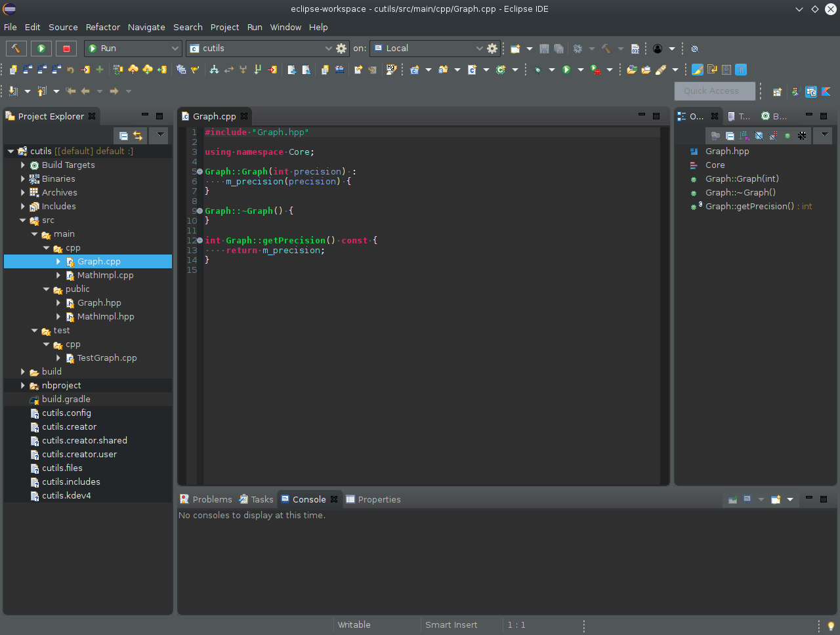Click Graph::getPrecision() in the Outline

pyautogui.click(x=749, y=206)
